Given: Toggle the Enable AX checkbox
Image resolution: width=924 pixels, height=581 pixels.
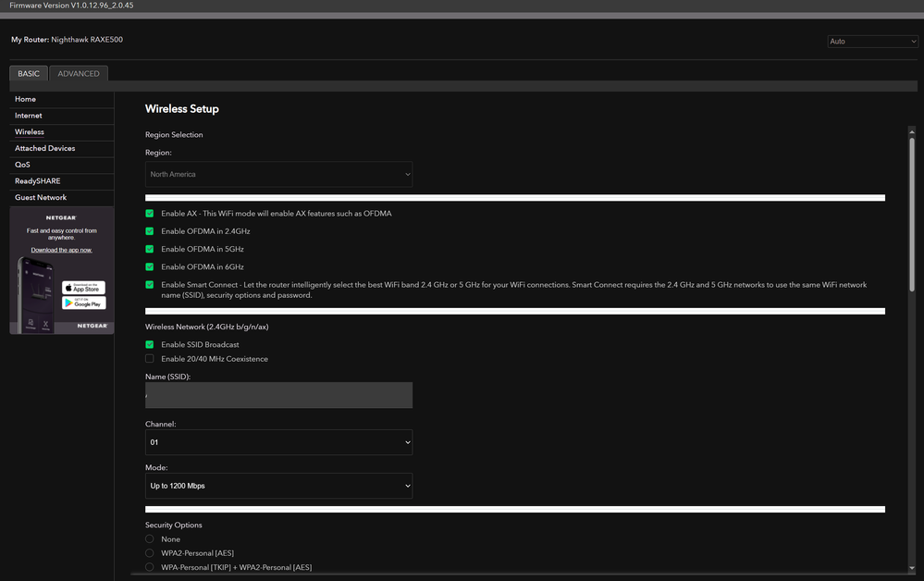Looking at the screenshot, I should [150, 214].
